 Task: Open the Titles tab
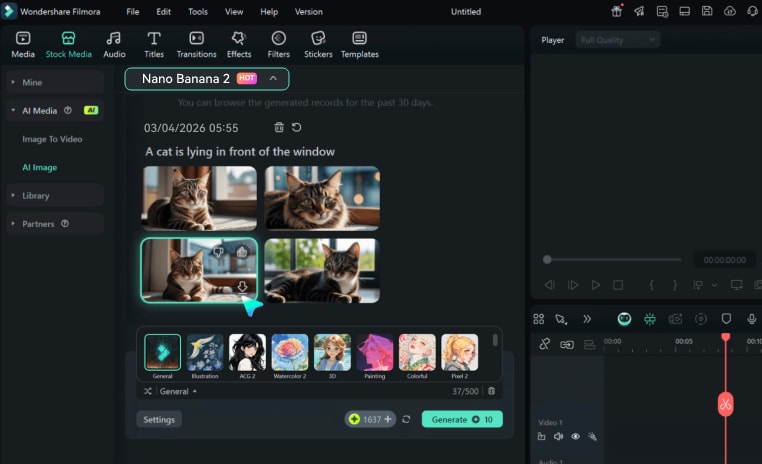154,45
